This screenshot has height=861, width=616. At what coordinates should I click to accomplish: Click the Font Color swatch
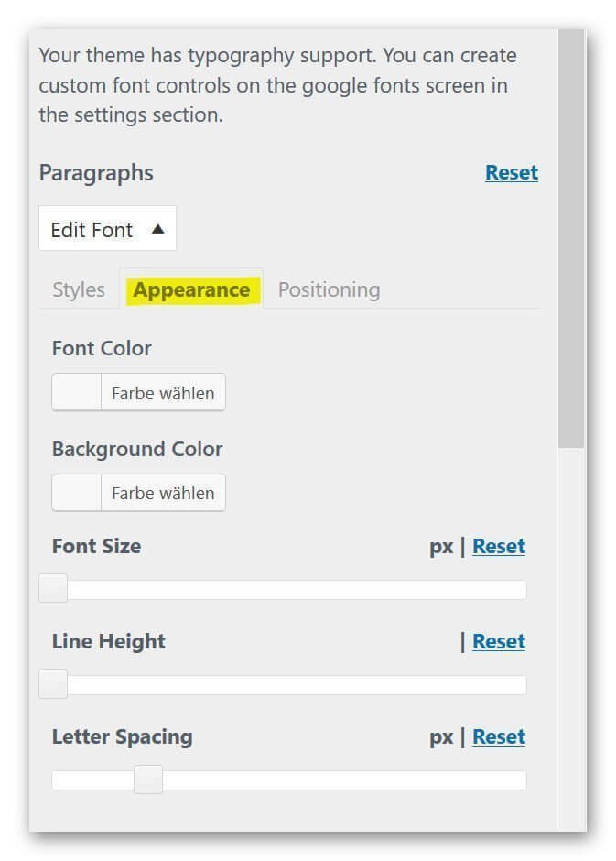click(x=77, y=392)
